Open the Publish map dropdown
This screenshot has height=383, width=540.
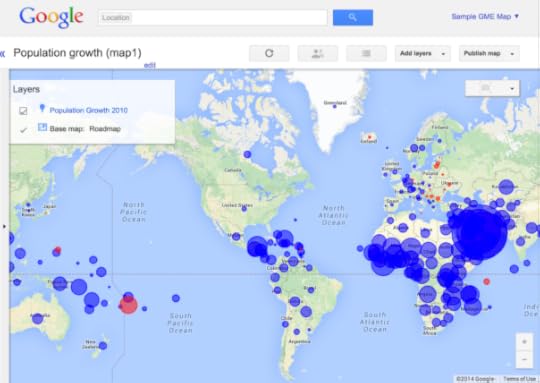[489, 53]
